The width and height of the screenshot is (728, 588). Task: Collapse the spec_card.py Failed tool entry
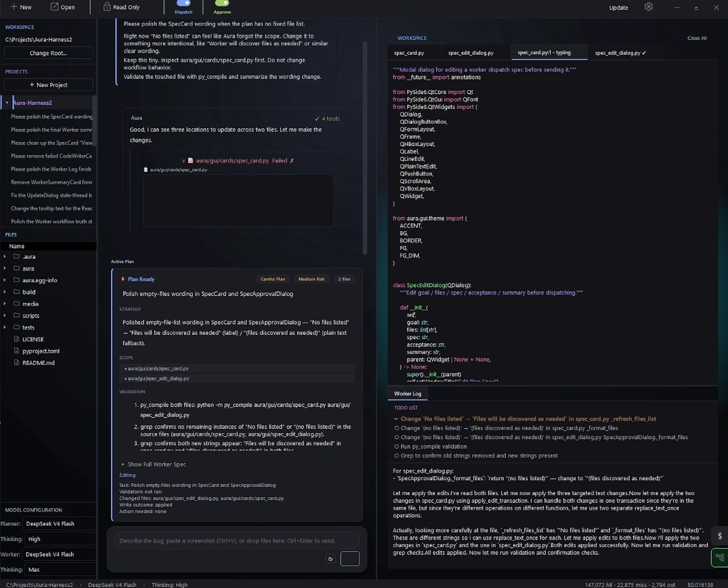[184, 161]
